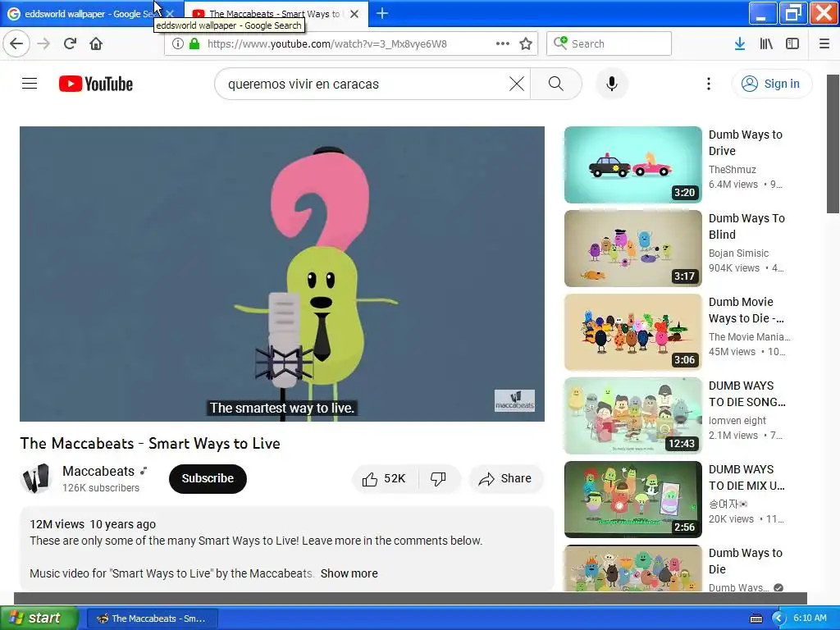Image resolution: width=840 pixels, height=630 pixels.
Task: Expand description with Show more
Action: [349, 573]
